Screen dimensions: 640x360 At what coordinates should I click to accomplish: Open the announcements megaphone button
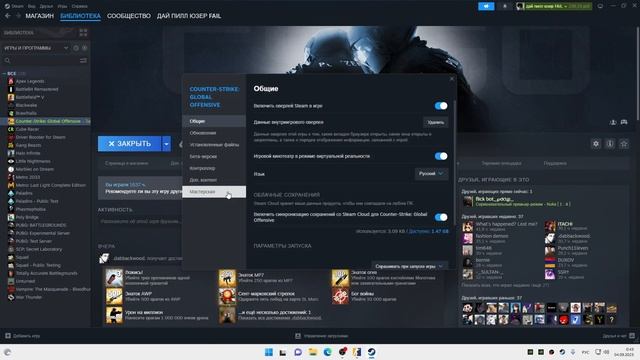(486, 6)
